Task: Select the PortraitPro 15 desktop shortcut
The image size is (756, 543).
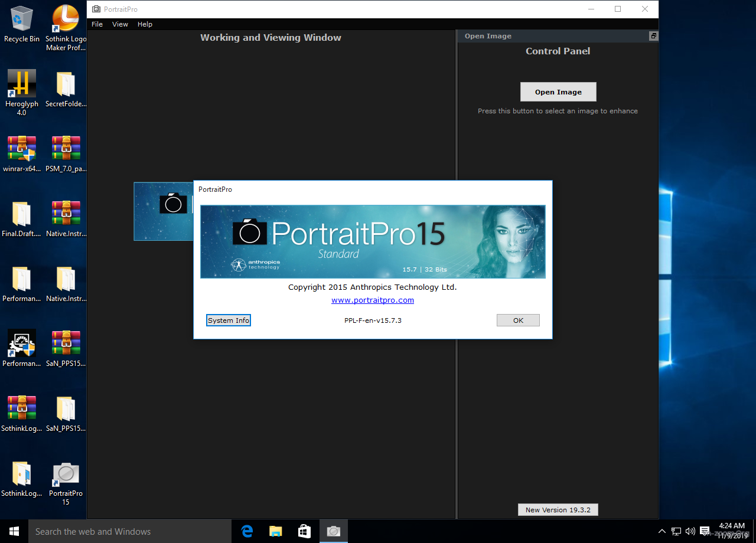Action: [x=66, y=483]
